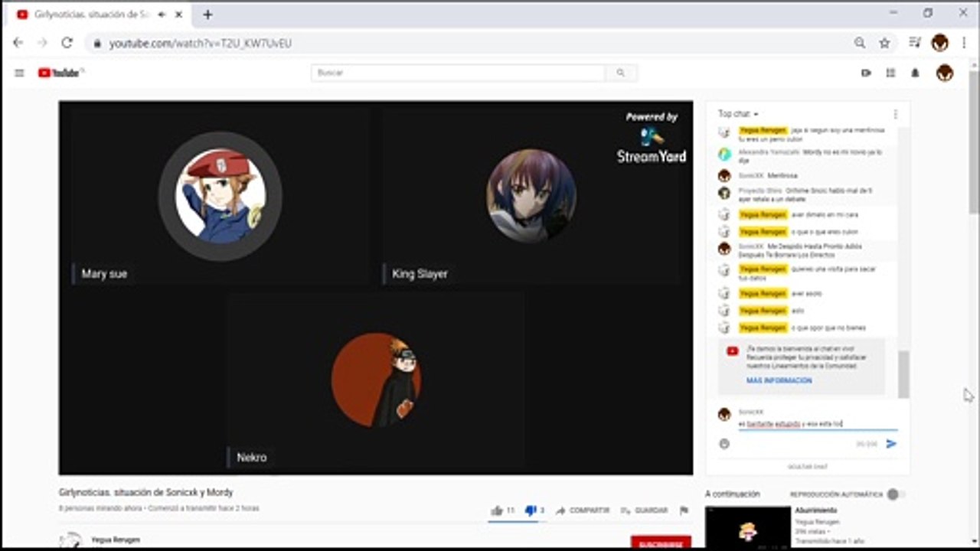
Task: Open the address bar zoom magnifier icon
Action: (x=860, y=43)
